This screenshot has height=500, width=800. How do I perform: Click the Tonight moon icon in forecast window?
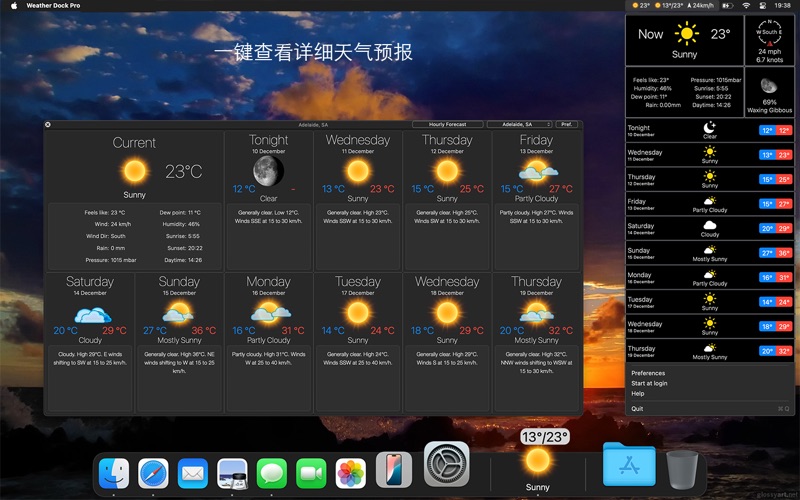(268, 170)
